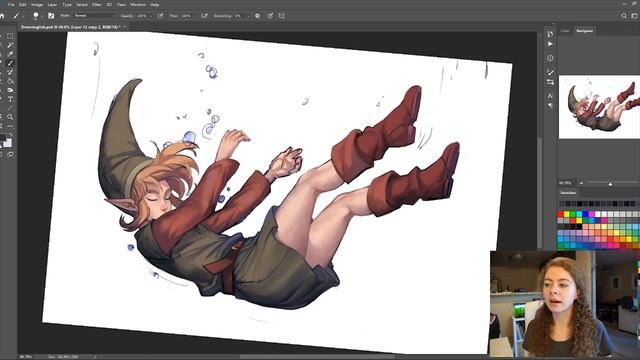Select the Type tool

pyautogui.click(x=10, y=99)
